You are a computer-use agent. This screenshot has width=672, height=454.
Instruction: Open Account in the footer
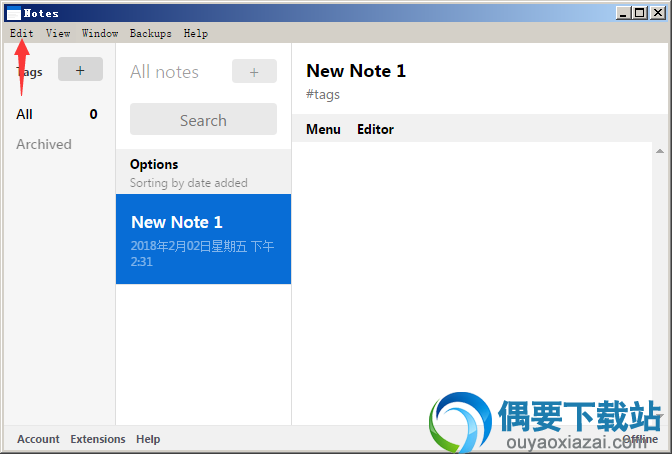tap(38, 439)
